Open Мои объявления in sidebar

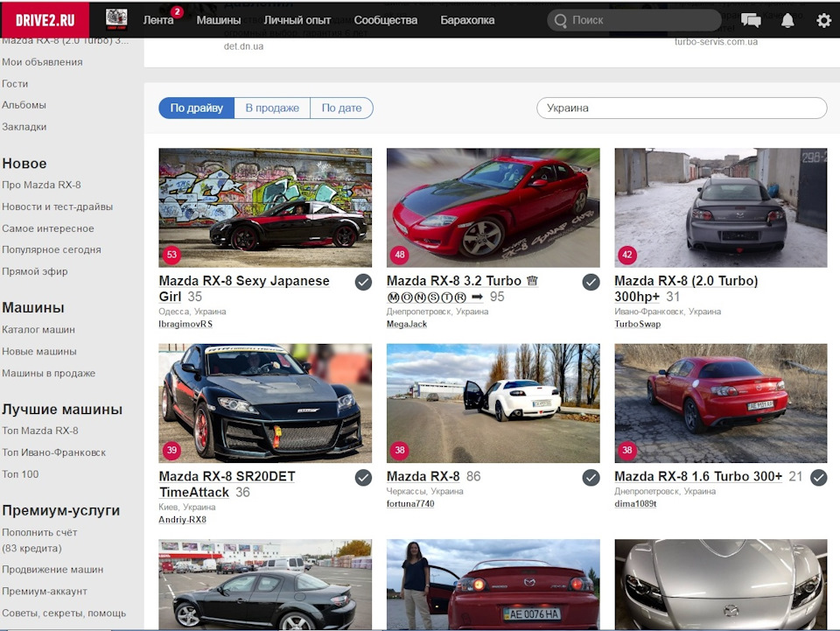pyautogui.click(x=42, y=62)
